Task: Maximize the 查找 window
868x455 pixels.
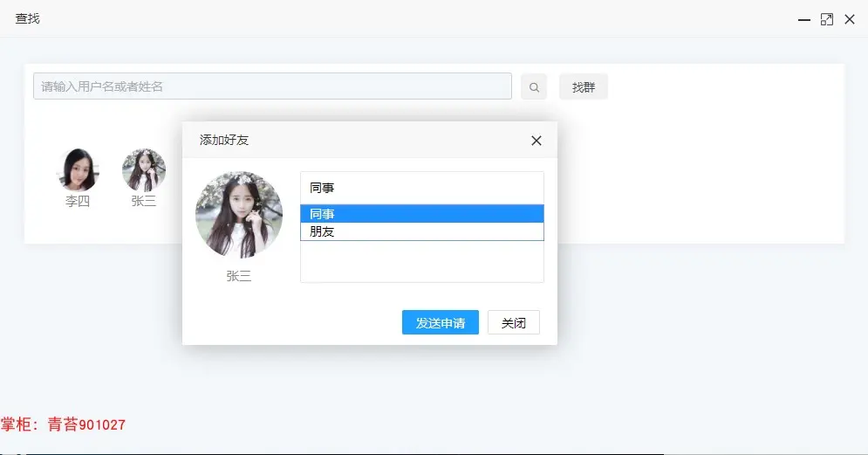Action: click(x=826, y=20)
